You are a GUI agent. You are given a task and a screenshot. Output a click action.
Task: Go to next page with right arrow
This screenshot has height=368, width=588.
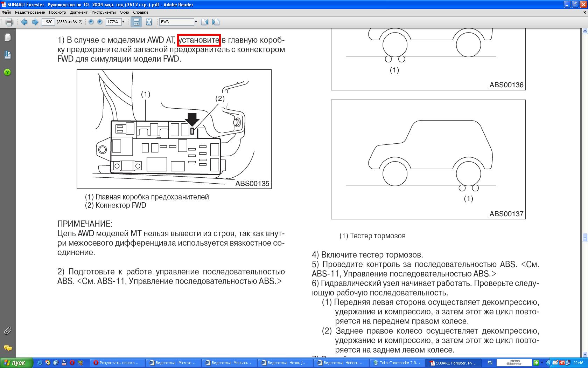click(35, 22)
